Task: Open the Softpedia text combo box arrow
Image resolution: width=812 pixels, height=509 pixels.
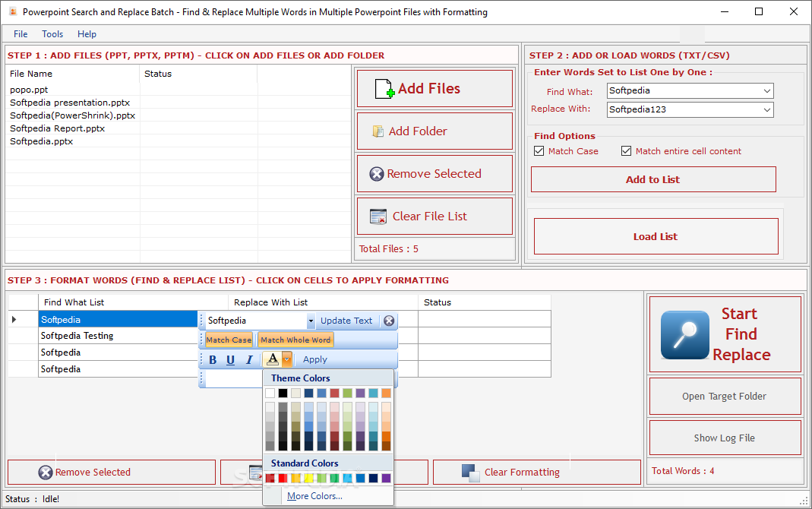Action: click(x=311, y=321)
